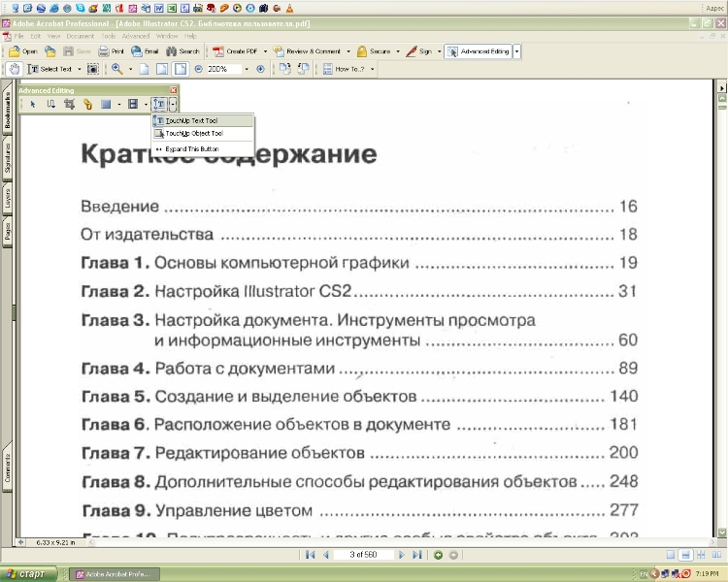728x582 pixels.
Task: Click the zoom in plus button
Action: (260, 69)
